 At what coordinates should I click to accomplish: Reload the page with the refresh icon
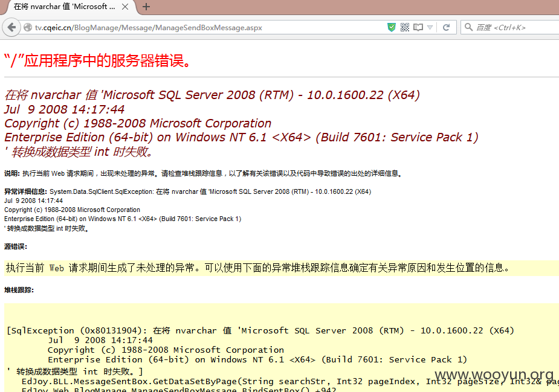point(446,27)
